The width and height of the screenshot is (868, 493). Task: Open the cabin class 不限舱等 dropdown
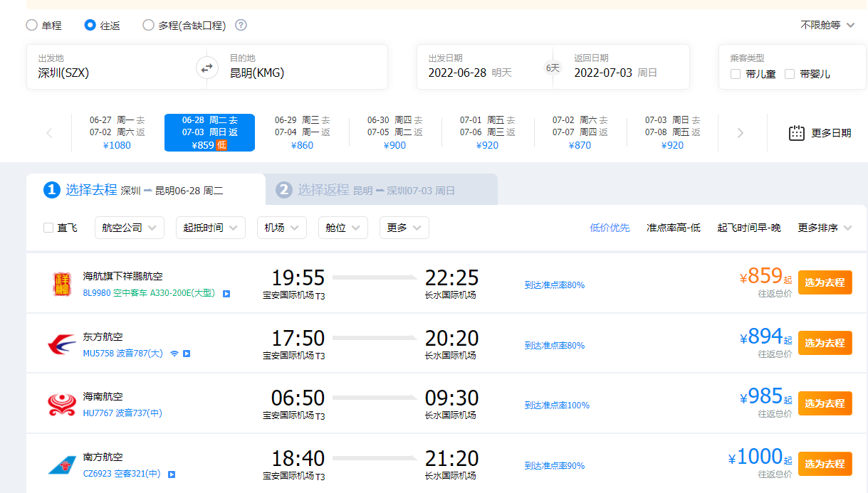[x=827, y=25]
